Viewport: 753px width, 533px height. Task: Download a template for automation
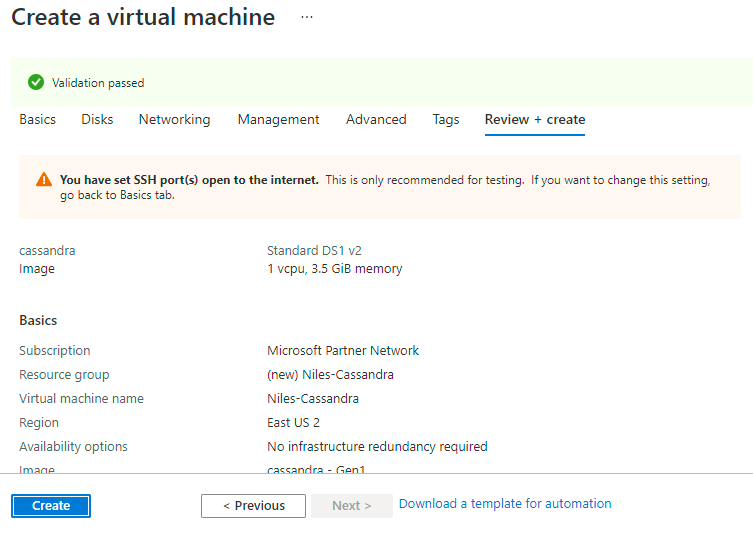[505, 504]
